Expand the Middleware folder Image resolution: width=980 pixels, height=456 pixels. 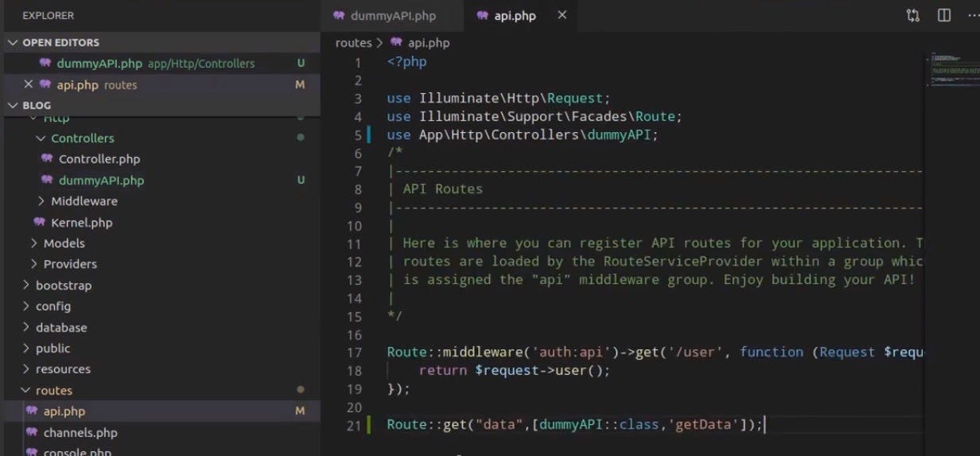[160, 201]
